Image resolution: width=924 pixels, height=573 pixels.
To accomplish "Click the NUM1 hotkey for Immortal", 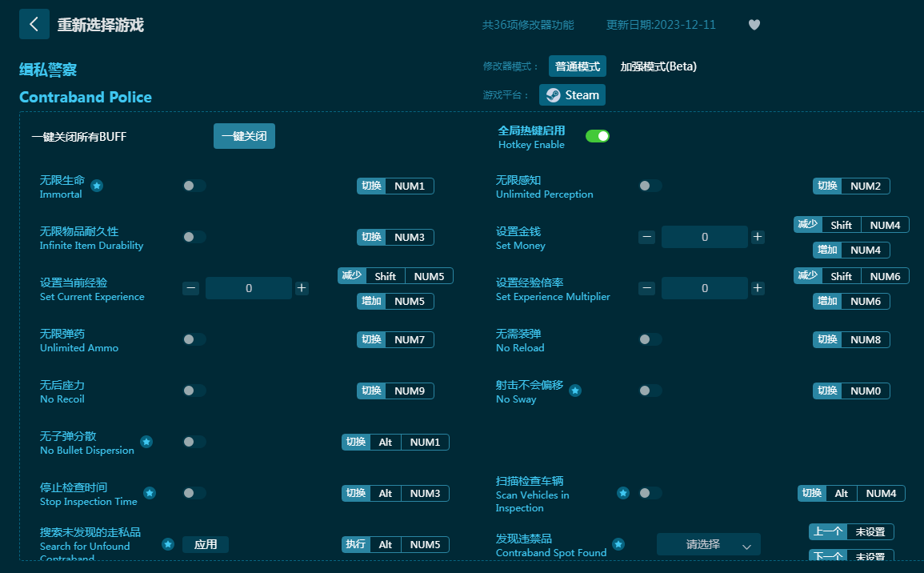I will 395,186.
